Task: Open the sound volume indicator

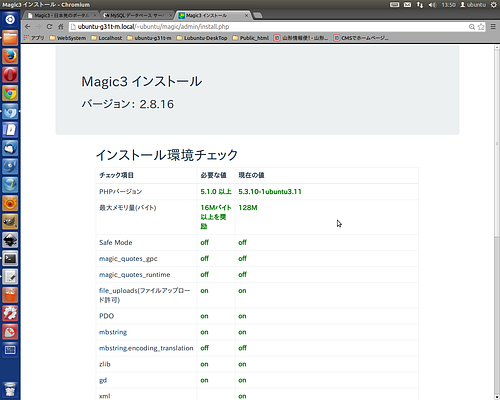Action: click(432, 5)
